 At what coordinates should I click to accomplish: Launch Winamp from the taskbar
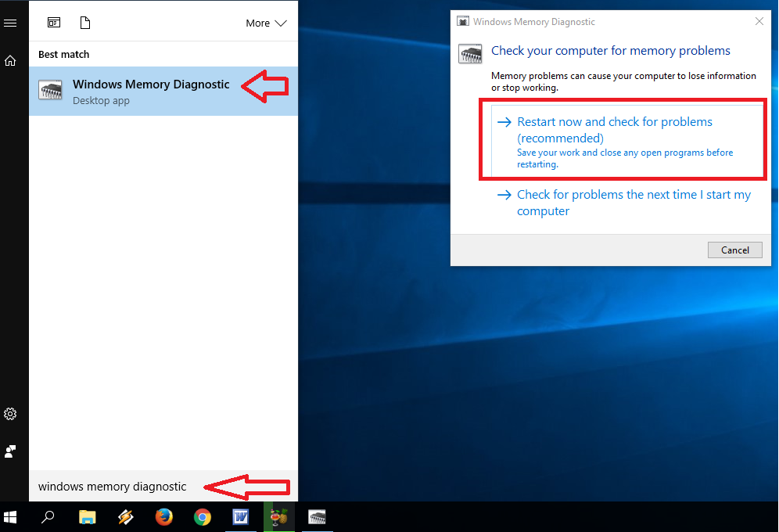coord(125,516)
